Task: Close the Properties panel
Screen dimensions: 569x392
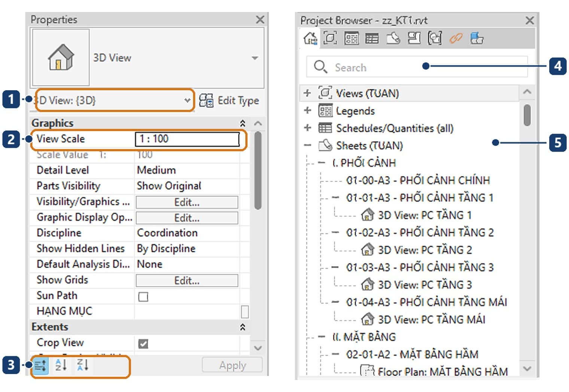Action: [260, 19]
